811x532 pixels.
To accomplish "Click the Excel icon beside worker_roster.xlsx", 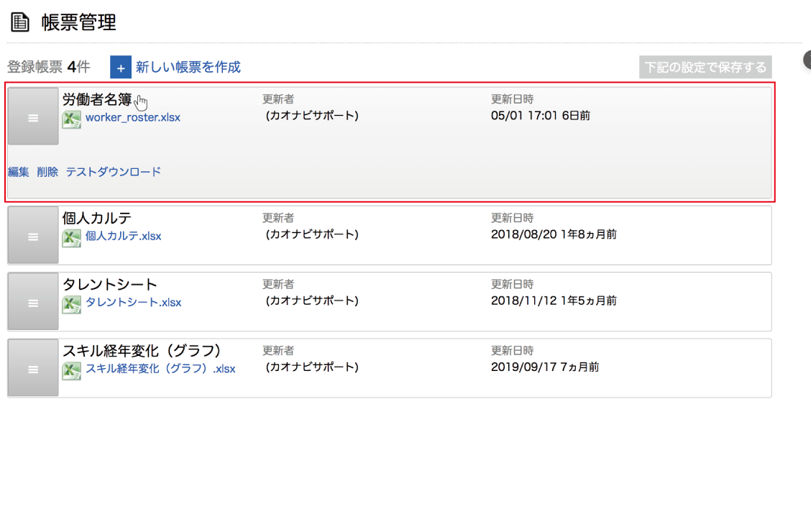I will (71, 119).
